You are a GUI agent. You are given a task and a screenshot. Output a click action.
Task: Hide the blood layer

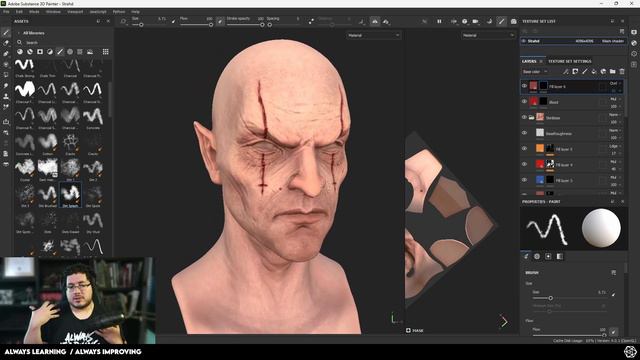(x=524, y=102)
